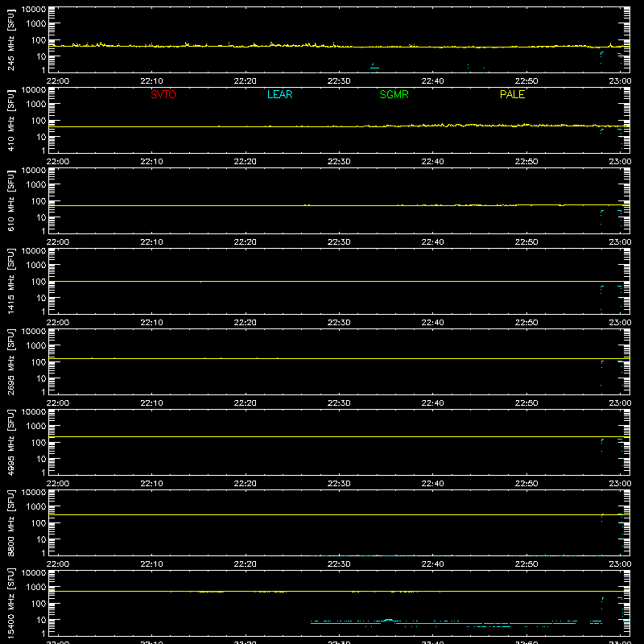Click 22:10 time label under 245 MHz panel
The height and width of the screenshot is (644, 644).
(x=151, y=81)
